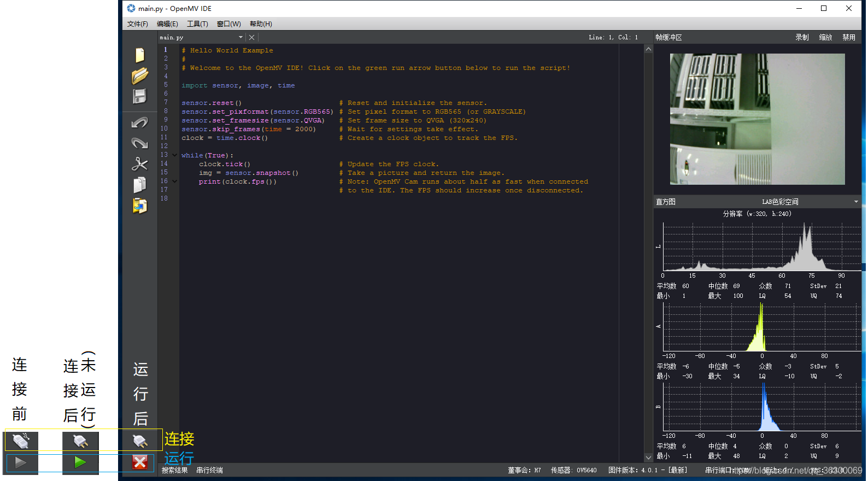Click the Cut scissors icon
This screenshot has width=868, height=481.
click(140, 163)
